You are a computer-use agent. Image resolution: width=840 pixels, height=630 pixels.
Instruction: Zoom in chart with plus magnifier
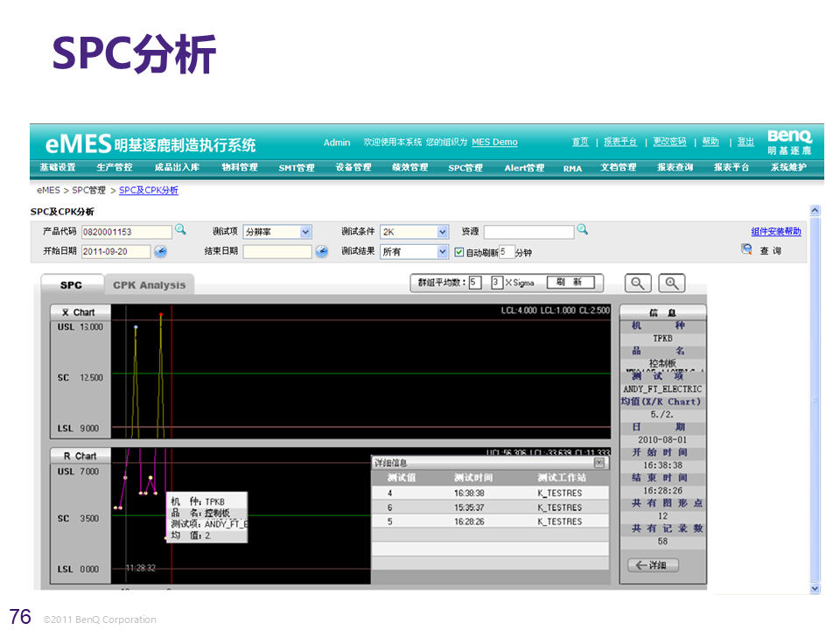pyautogui.click(x=672, y=283)
